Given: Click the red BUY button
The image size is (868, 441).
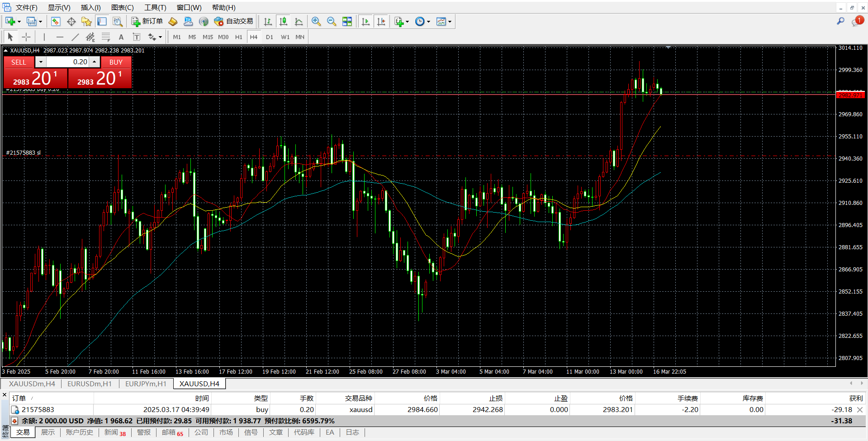Looking at the screenshot, I should (x=116, y=62).
